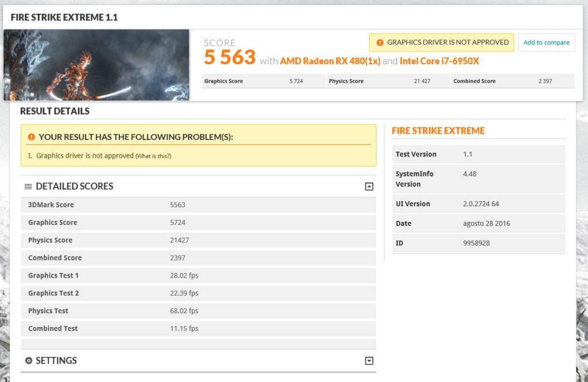This screenshot has width=588, height=382.
Task: Click the Date value agosto 28 2016
Action: (x=486, y=224)
